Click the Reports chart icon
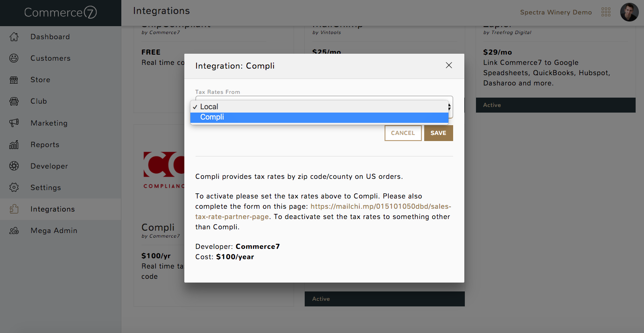The width and height of the screenshot is (644, 333). pyautogui.click(x=14, y=145)
